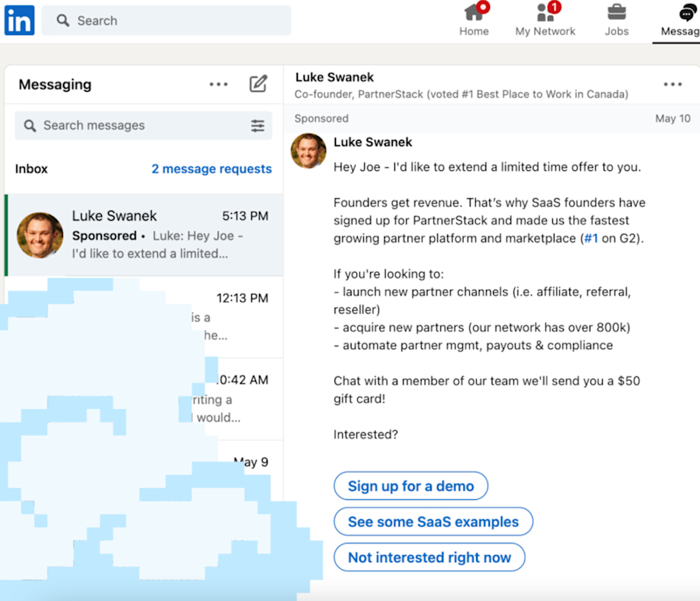Click Not interested right now
The width and height of the screenshot is (700, 601).
(x=429, y=557)
